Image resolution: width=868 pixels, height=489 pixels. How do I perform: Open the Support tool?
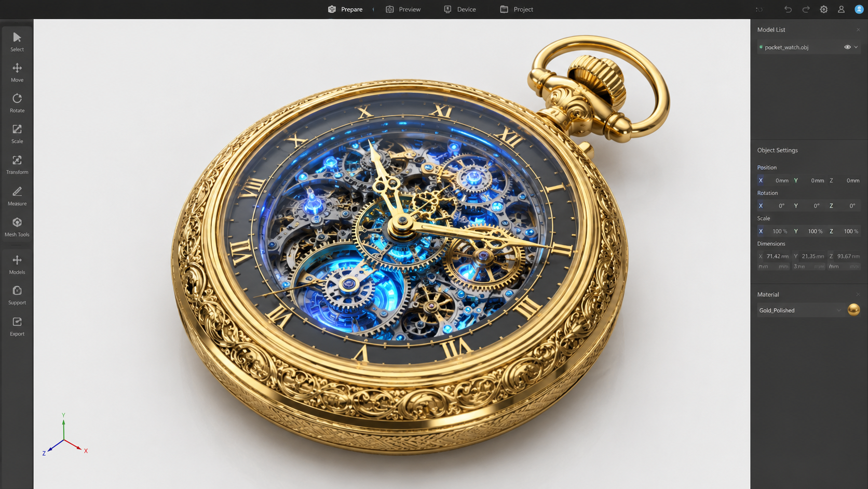pyautogui.click(x=17, y=295)
